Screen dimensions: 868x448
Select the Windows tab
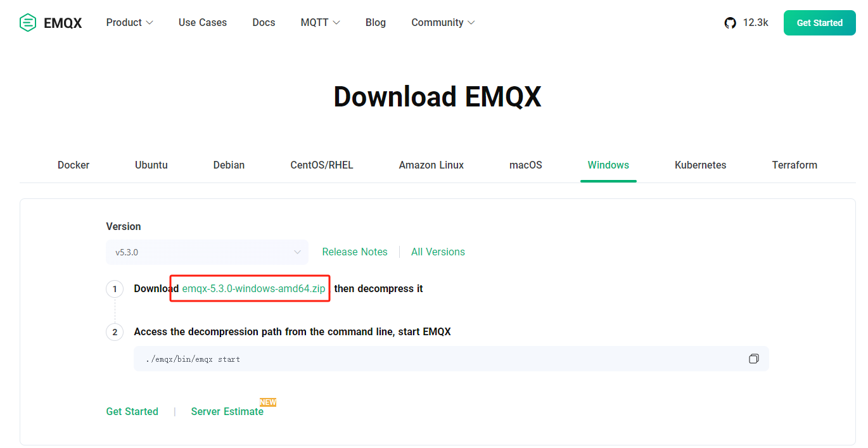tap(608, 165)
